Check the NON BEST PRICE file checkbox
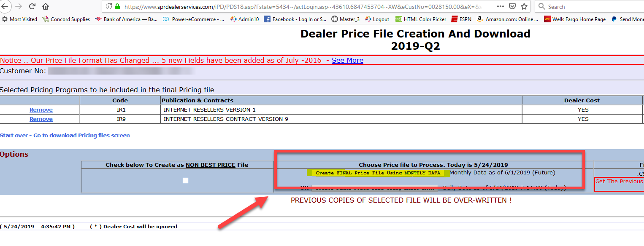The height and width of the screenshot is (246, 644). click(x=185, y=180)
